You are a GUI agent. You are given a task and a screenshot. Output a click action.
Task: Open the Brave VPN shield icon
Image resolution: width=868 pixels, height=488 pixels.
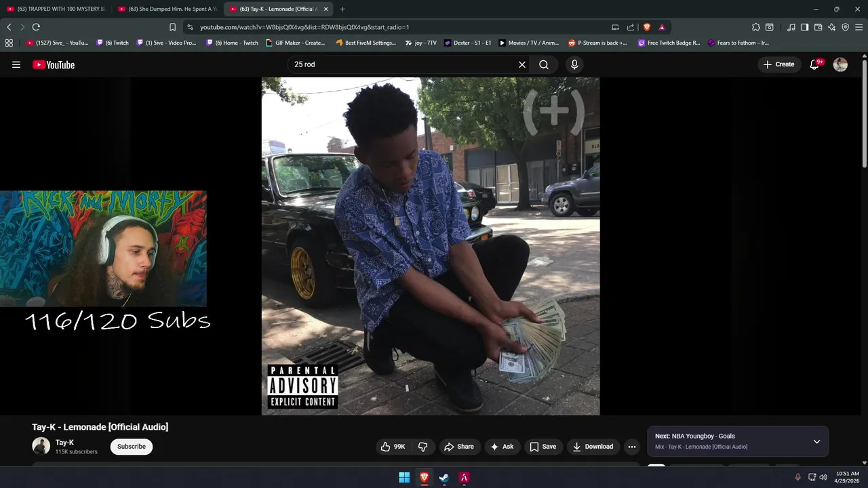pos(846,27)
